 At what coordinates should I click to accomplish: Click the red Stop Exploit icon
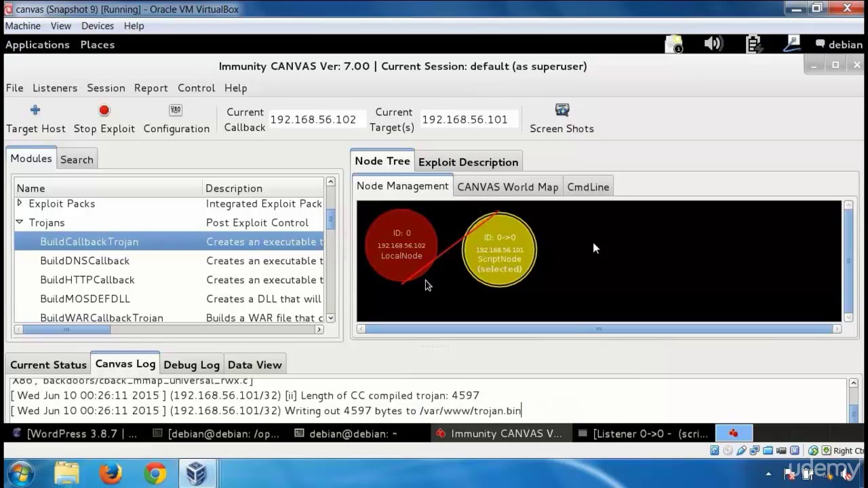click(x=104, y=110)
